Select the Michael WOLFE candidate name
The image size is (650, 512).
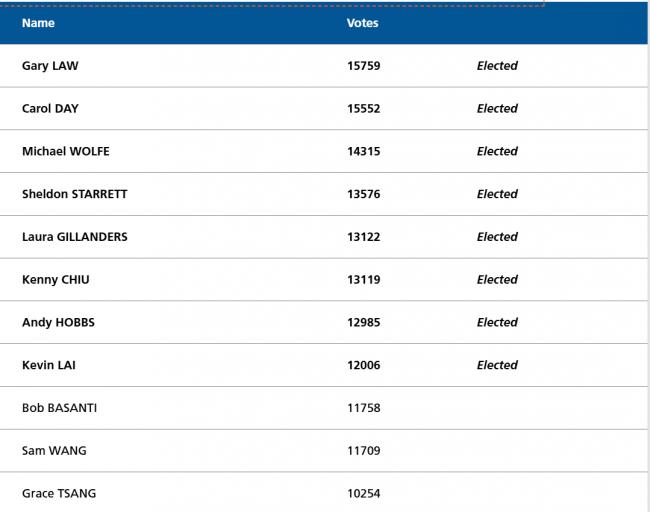click(x=66, y=151)
